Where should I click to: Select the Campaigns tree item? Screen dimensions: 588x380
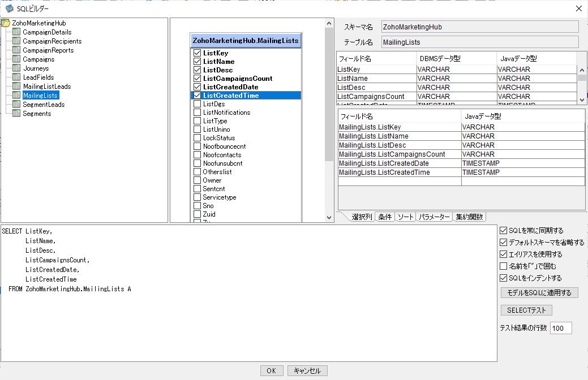38,59
